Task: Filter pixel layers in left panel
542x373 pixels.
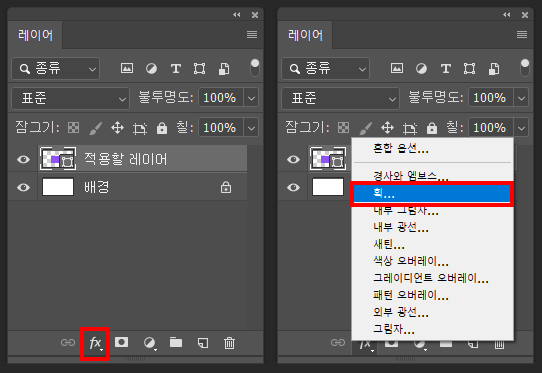Action: click(127, 68)
